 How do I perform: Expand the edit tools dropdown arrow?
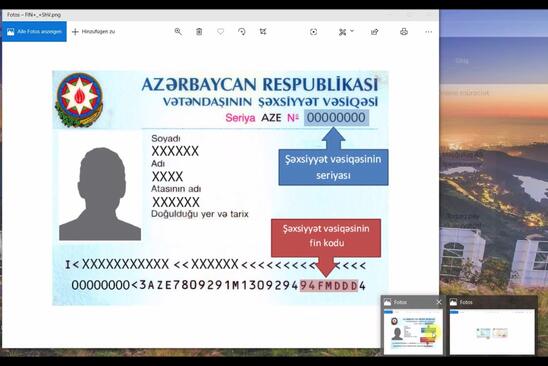(352, 31)
